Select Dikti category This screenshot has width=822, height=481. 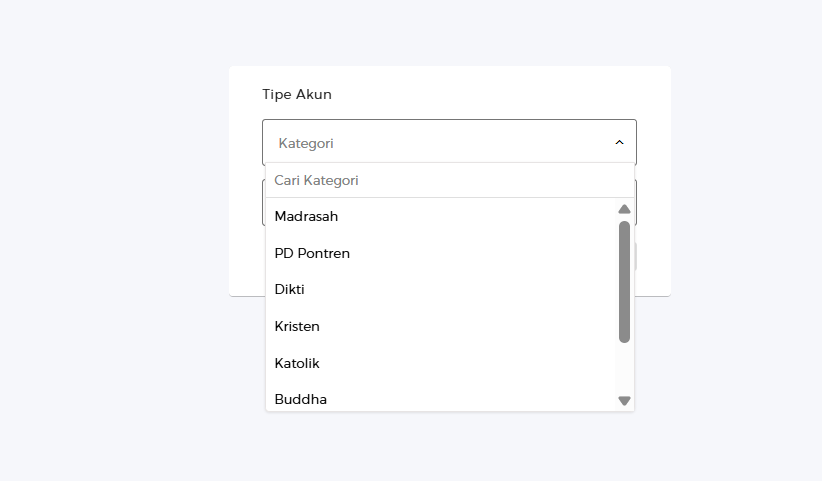(x=289, y=289)
